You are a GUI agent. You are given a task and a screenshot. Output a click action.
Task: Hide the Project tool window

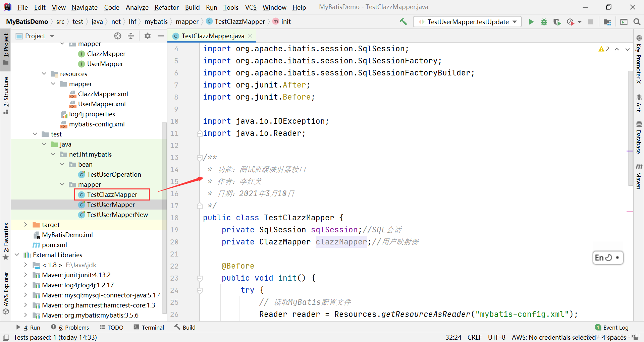point(161,36)
